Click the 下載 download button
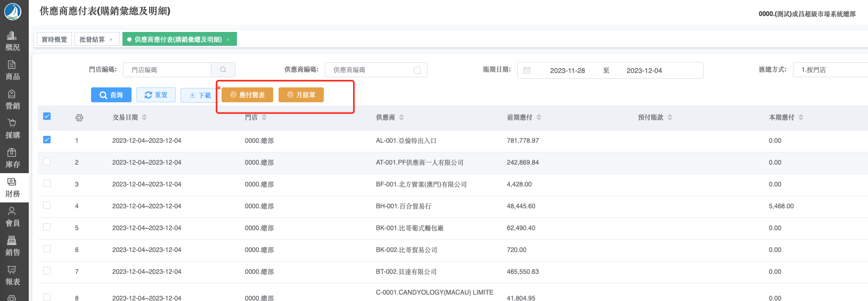This screenshot has width=868, height=301. point(200,95)
